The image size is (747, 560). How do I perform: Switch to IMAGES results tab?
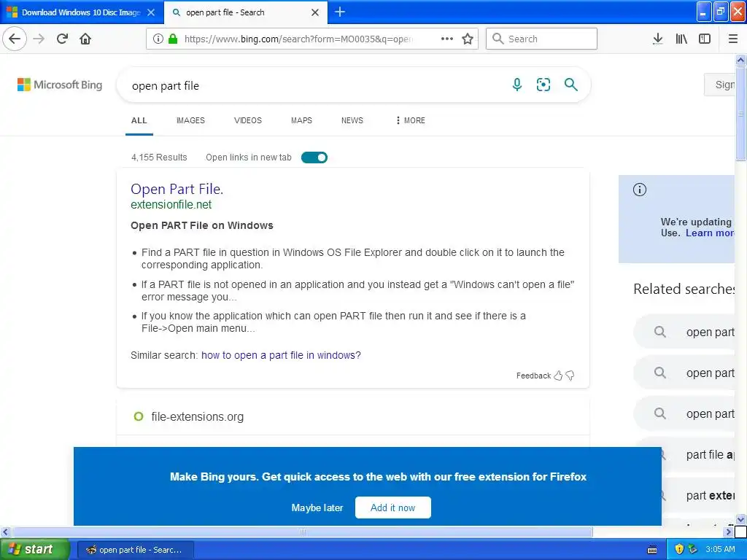(190, 120)
